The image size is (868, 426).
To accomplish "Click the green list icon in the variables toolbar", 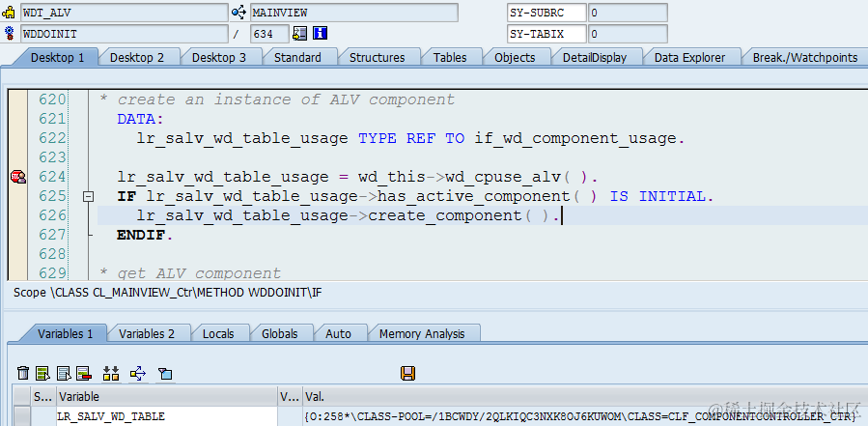I will tap(43, 373).
